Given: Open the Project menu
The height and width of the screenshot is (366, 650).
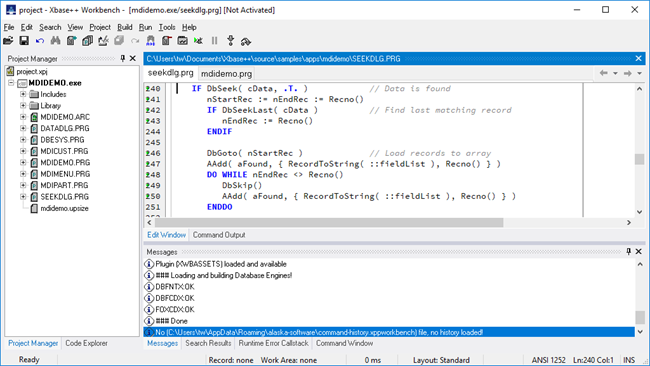Looking at the screenshot, I should pos(100,27).
